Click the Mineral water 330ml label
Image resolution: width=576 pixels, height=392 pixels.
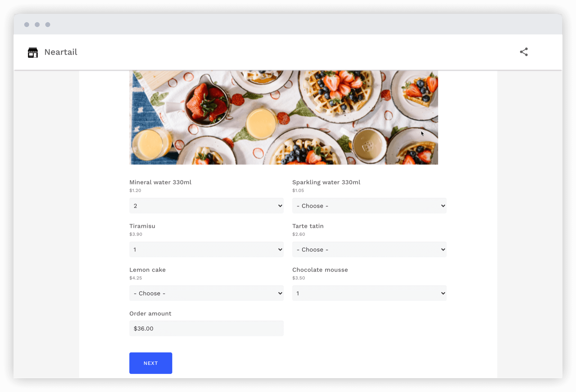[x=160, y=182]
